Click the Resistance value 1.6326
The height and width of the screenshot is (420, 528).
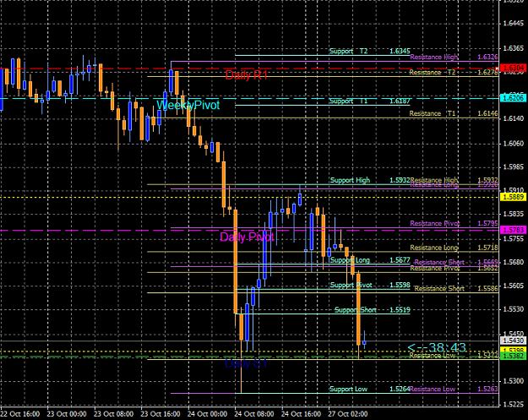(487, 57)
